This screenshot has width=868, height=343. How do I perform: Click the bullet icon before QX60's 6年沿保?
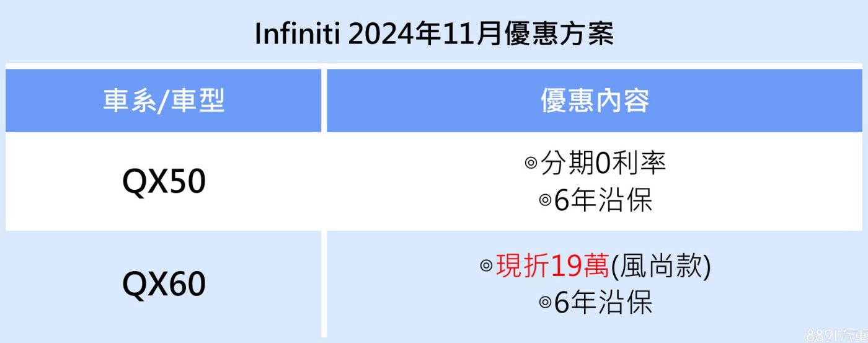pyautogui.click(x=545, y=303)
